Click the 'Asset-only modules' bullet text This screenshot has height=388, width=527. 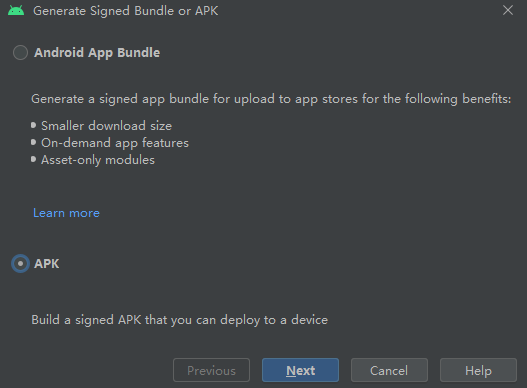[98, 160]
